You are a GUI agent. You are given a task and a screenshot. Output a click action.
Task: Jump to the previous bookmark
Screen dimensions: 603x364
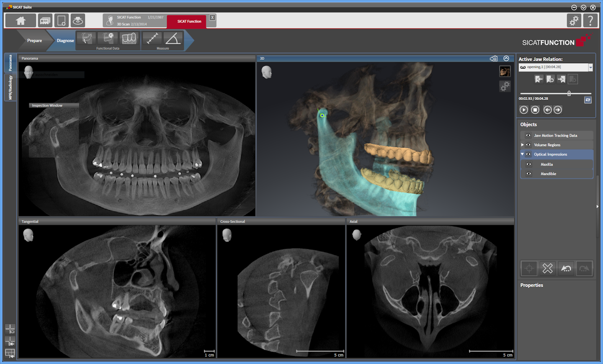click(539, 79)
